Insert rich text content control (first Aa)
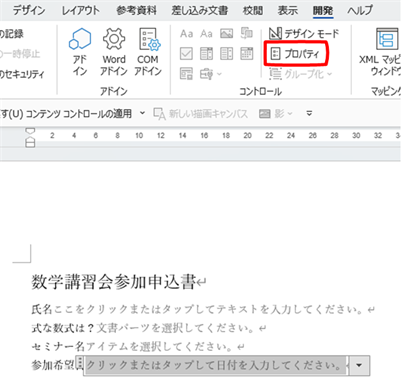Viewport: 404px width, 388px height. click(186, 34)
